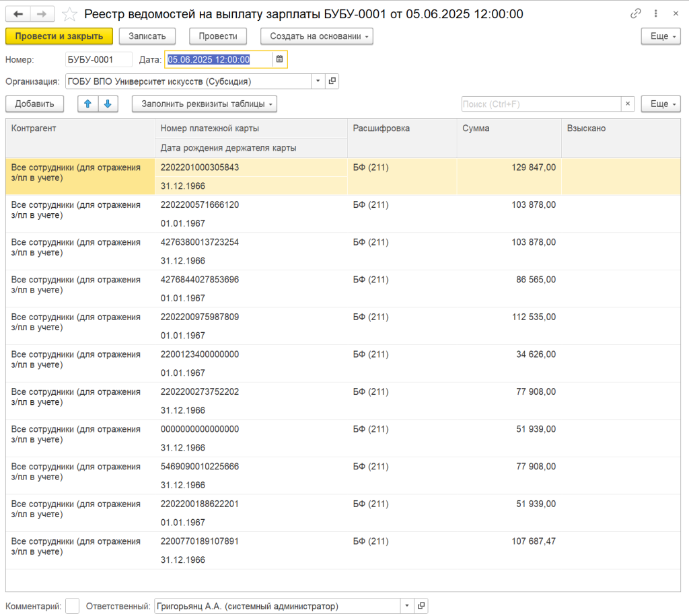Click the Ответственный field

pyautogui.click(x=277, y=606)
